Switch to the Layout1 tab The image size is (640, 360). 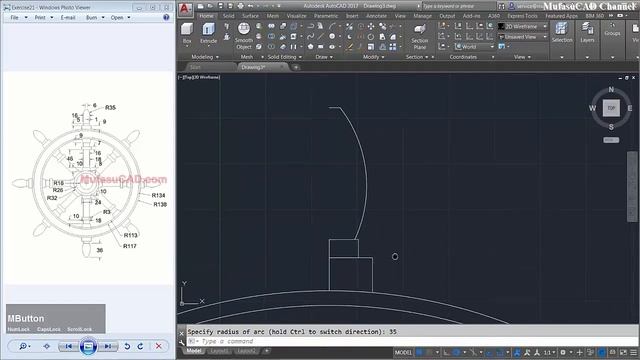pos(220,351)
